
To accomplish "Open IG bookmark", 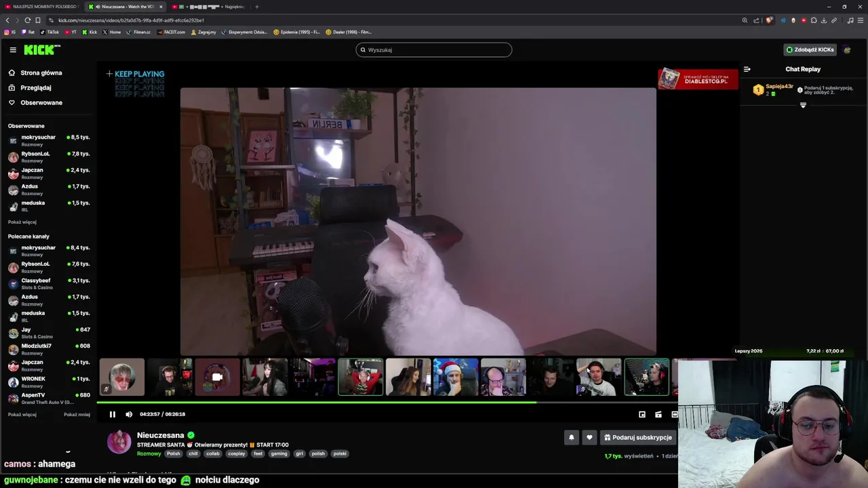I will tap(9, 32).
